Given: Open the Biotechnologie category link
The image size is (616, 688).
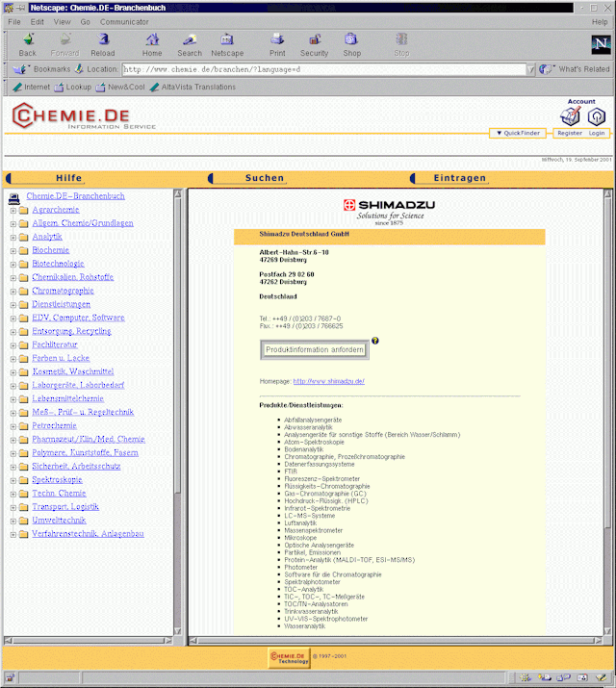Looking at the screenshot, I should [x=58, y=264].
